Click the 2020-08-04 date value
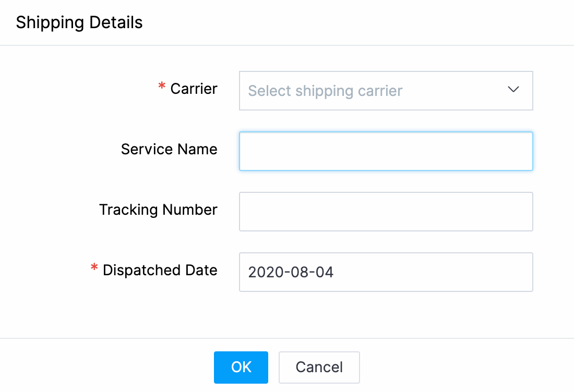This screenshot has width=574, height=392. pyautogui.click(x=291, y=272)
